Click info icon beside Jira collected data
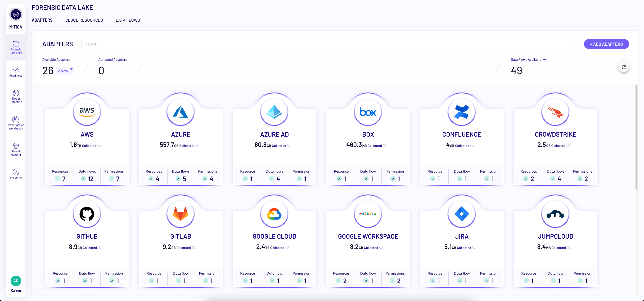The image size is (644, 301). coord(474,247)
